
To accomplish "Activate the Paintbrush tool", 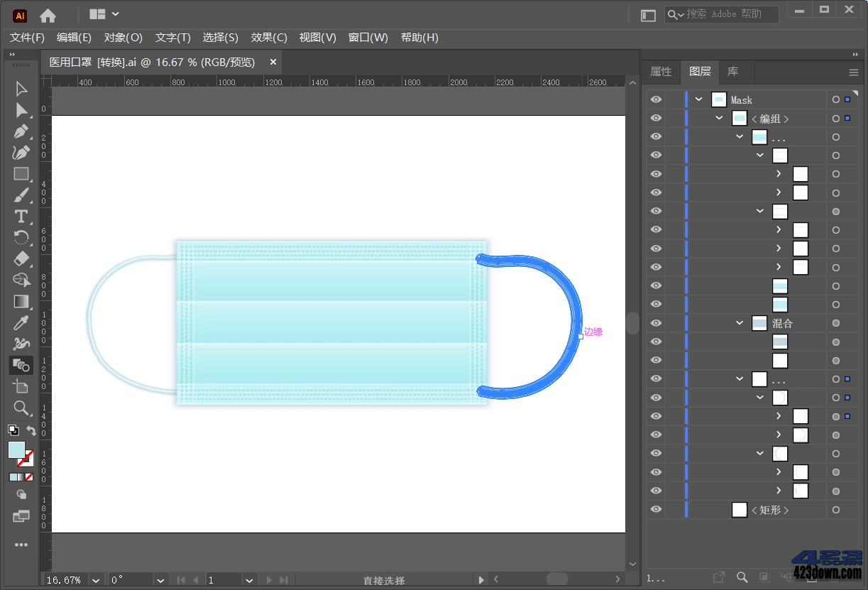I will click(21, 195).
